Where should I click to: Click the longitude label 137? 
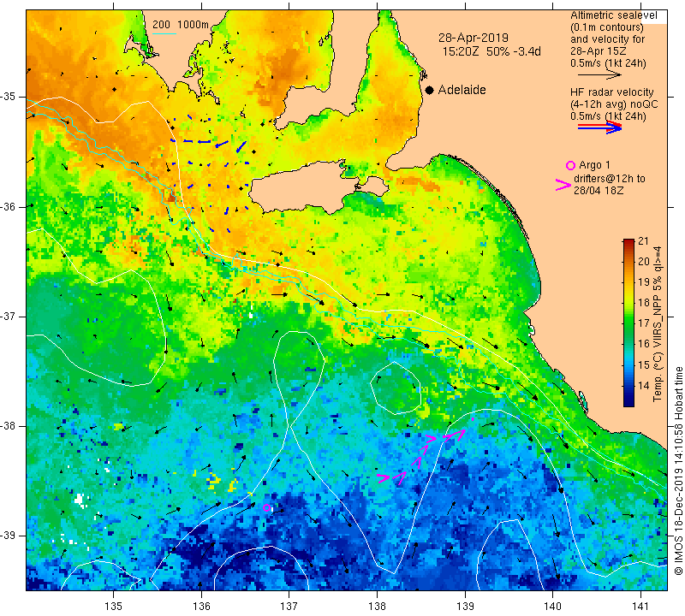(x=289, y=607)
